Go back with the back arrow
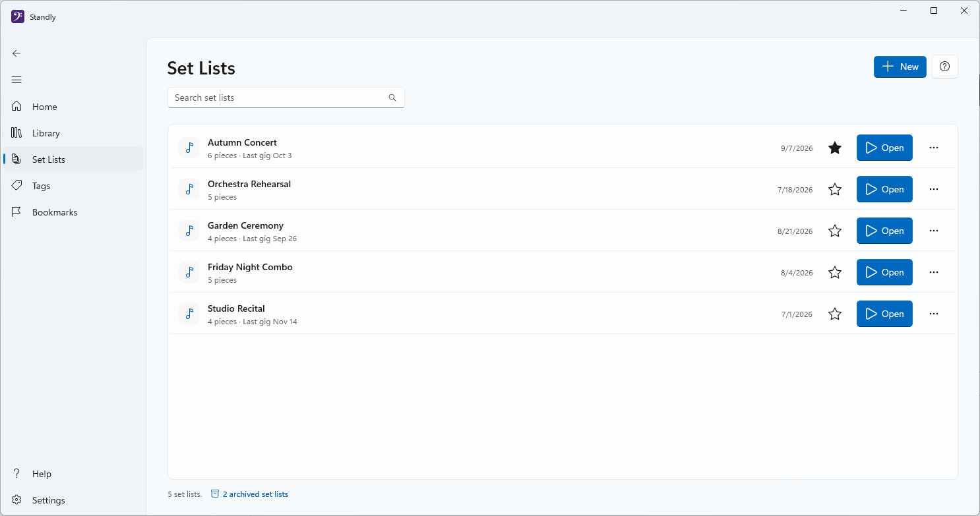Screen dimensions: 980x516 coord(16,53)
